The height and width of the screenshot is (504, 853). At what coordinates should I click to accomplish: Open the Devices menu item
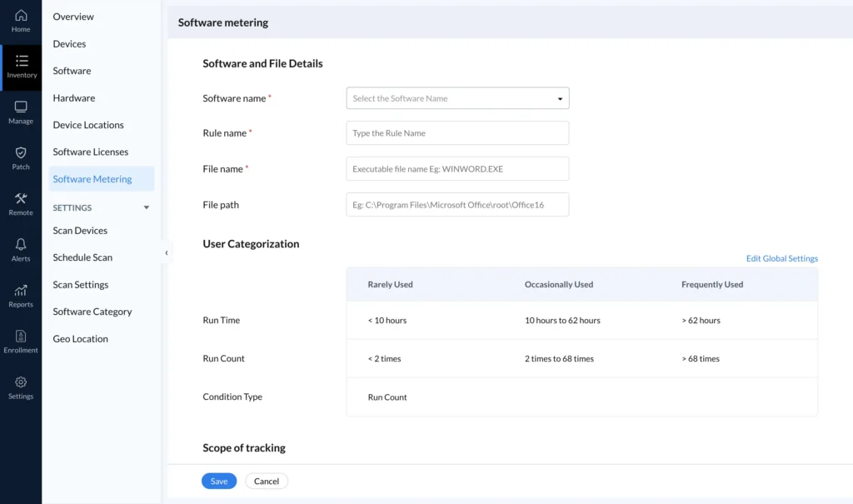coord(69,43)
